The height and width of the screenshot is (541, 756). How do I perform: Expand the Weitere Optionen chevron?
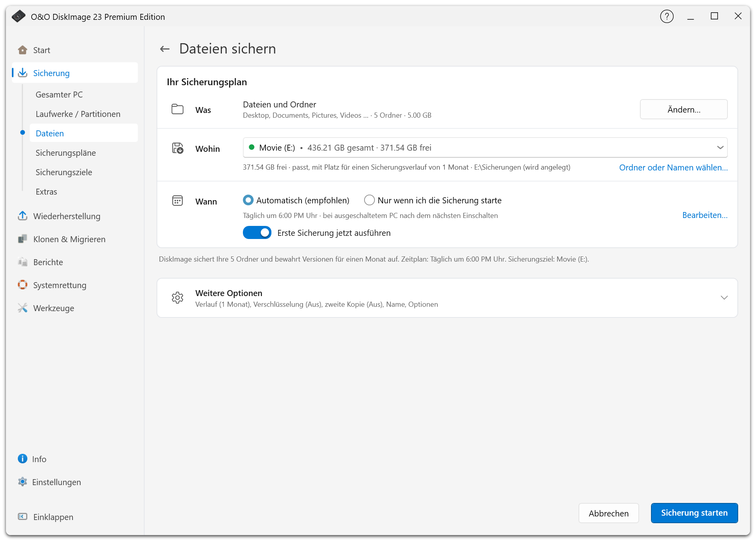click(x=724, y=298)
